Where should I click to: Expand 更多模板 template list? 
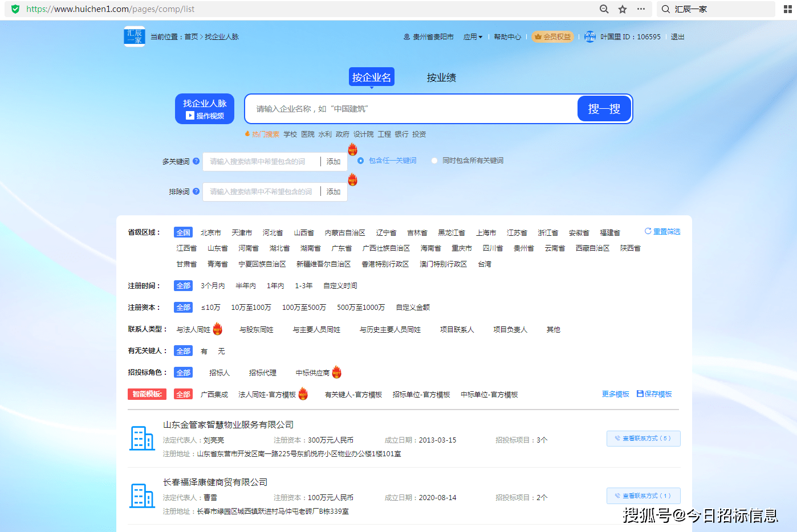coord(615,394)
